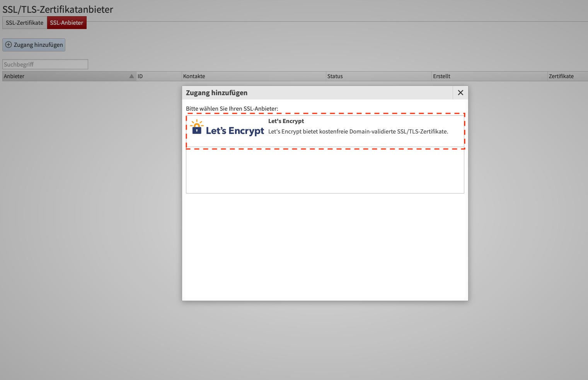Sort by the Zertifikate column header
This screenshot has height=380, width=588.
click(568, 76)
